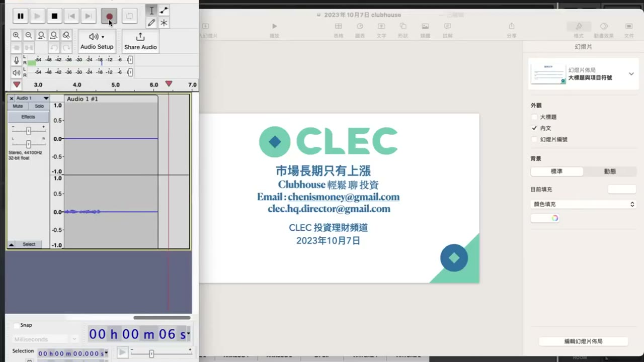This screenshot has height=362, width=644.
Task: Toggle the 大標題 title checkbox
Action: click(x=534, y=117)
